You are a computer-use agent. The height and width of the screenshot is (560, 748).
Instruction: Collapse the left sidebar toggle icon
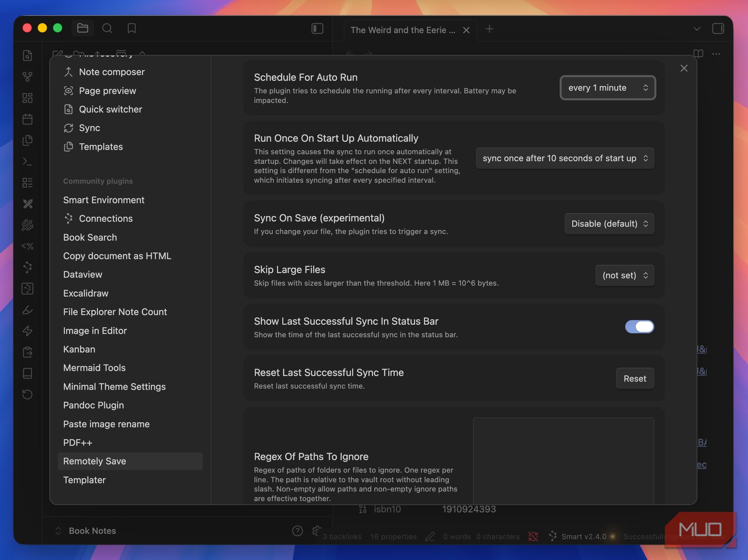click(x=317, y=28)
